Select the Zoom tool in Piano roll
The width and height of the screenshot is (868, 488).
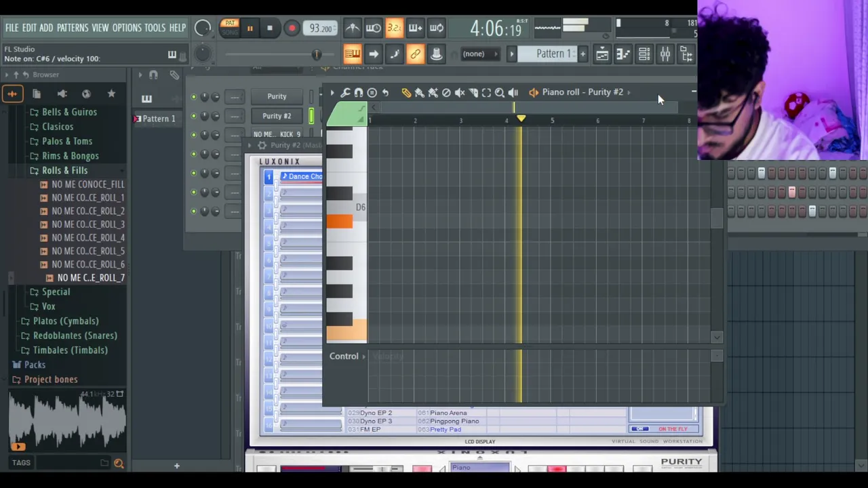click(x=500, y=92)
